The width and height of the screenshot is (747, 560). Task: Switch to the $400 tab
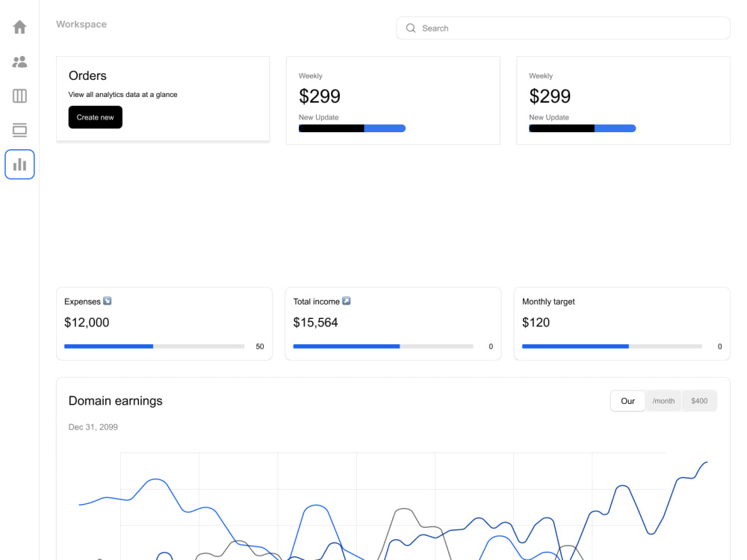pos(699,401)
